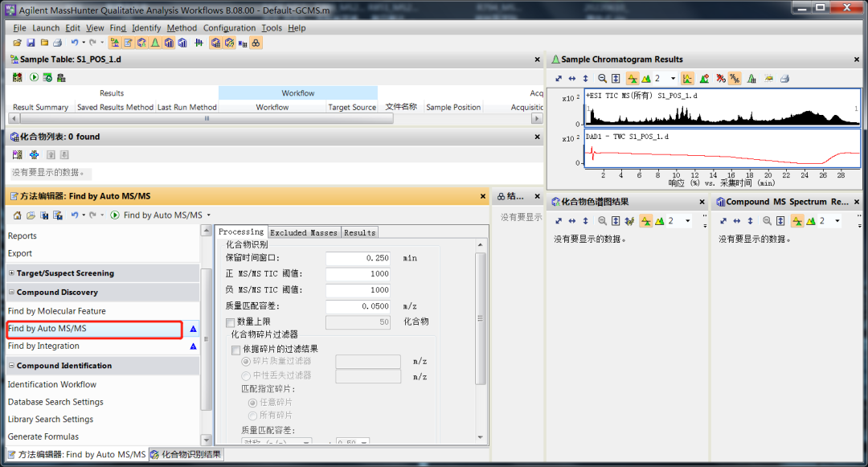Open the Configuration menu
The width and height of the screenshot is (868, 467).
(229, 27)
